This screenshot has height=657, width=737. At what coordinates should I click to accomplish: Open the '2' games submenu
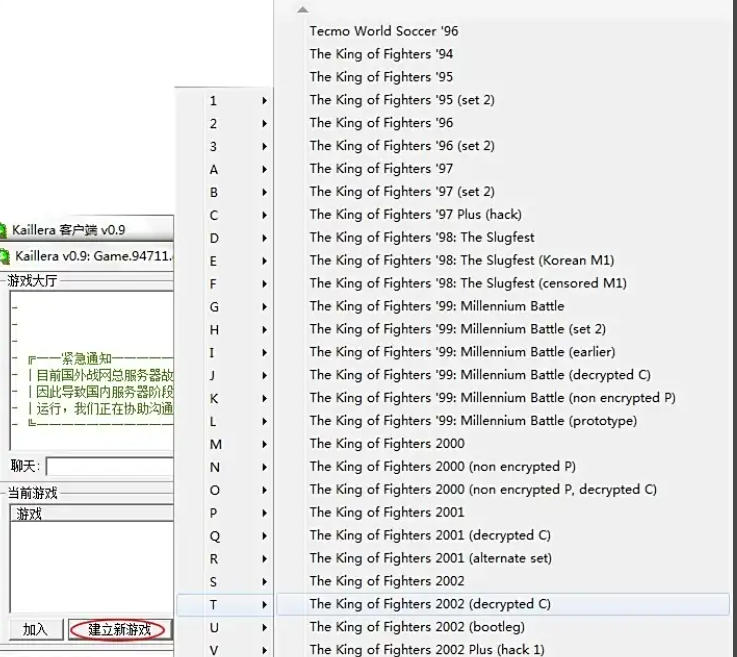pos(225,124)
